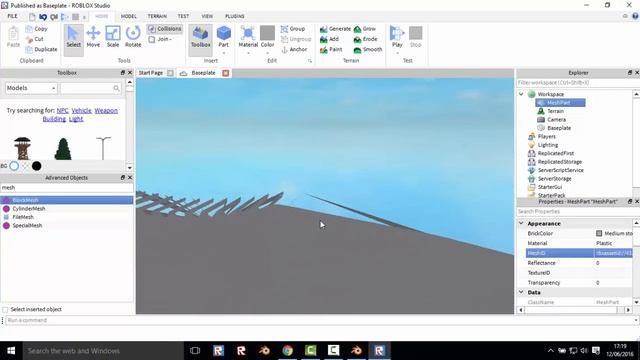Click the Building search suggestion link
The width and height of the screenshot is (640, 360).
click(x=54, y=119)
